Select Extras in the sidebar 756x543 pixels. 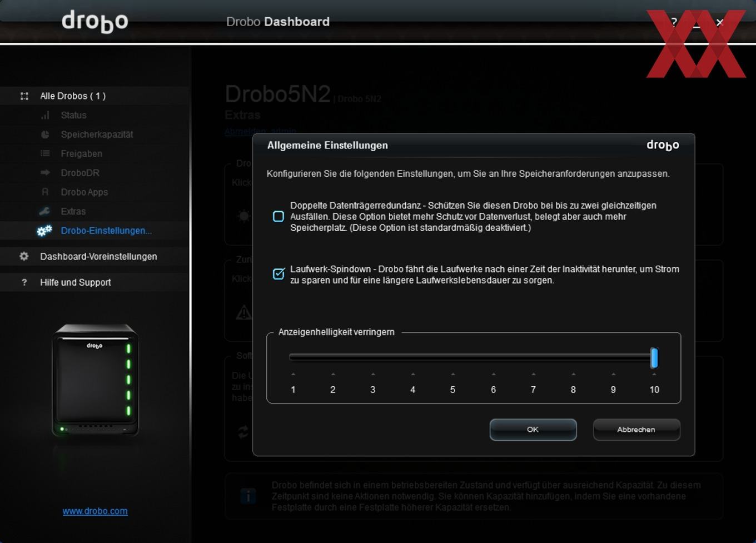point(73,211)
